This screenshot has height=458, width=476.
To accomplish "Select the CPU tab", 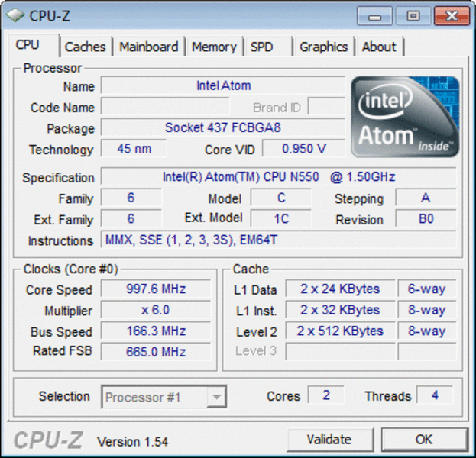I will click(34, 46).
